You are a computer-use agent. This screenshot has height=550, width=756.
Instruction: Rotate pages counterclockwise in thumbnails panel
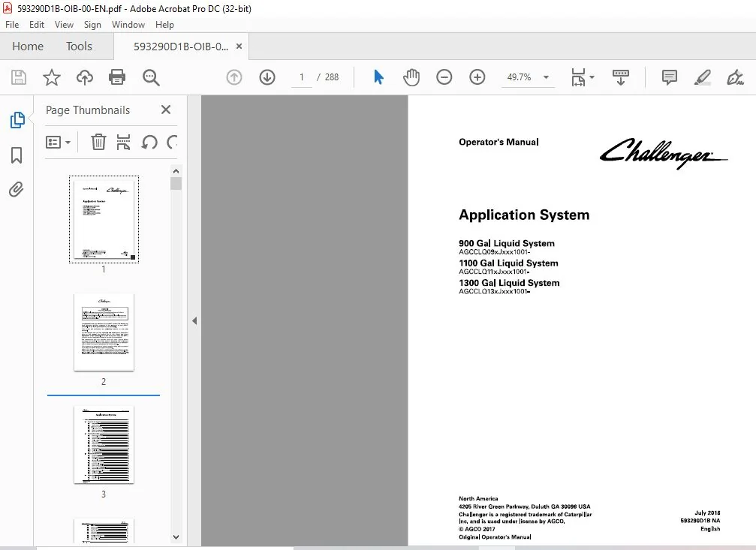point(149,143)
